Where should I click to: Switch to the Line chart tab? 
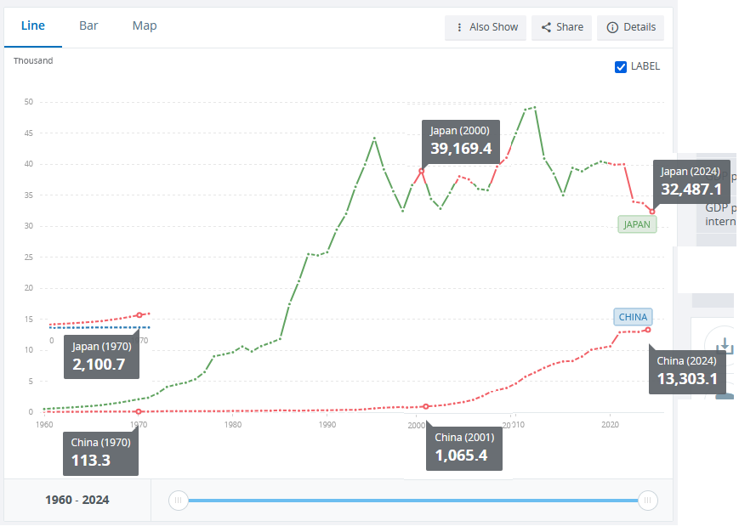[x=33, y=26]
